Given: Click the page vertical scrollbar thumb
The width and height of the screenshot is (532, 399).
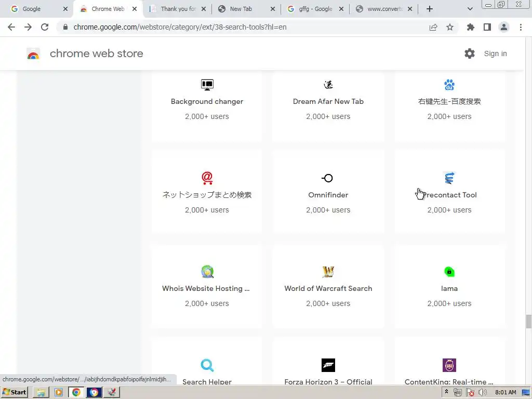Looking at the screenshot, I should (528, 321).
